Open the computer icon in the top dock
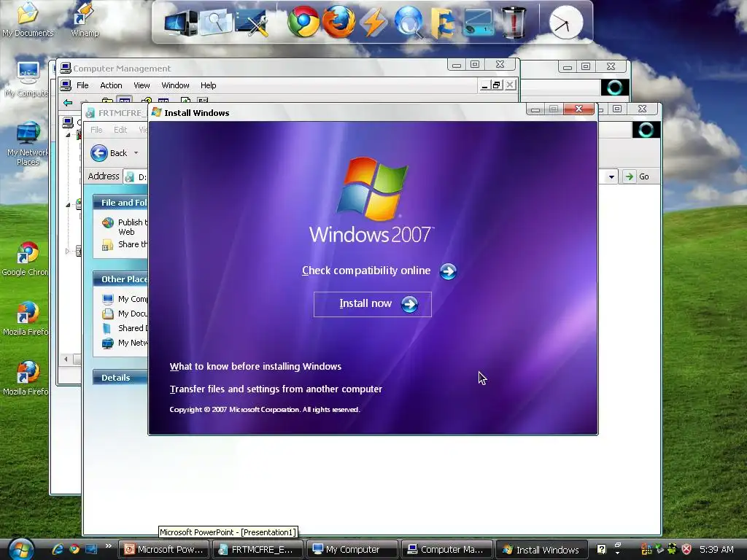 [x=181, y=23]
